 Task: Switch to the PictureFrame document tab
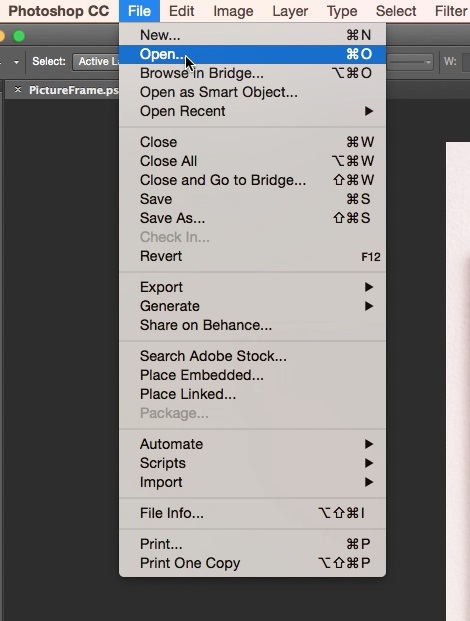(x=74, y=90)
